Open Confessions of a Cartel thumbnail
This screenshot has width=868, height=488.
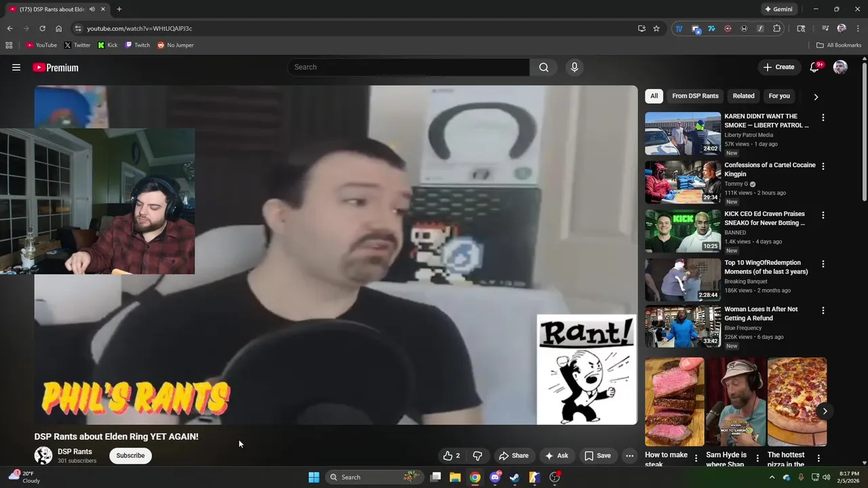(x=683, y=182)
